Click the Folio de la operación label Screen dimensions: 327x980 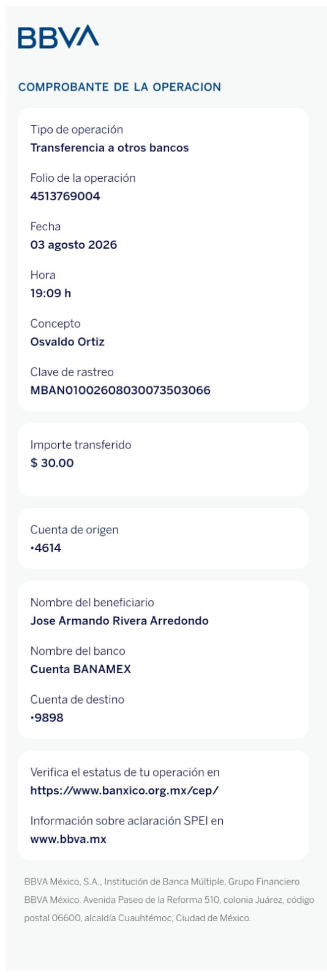(x=83, y=178)
